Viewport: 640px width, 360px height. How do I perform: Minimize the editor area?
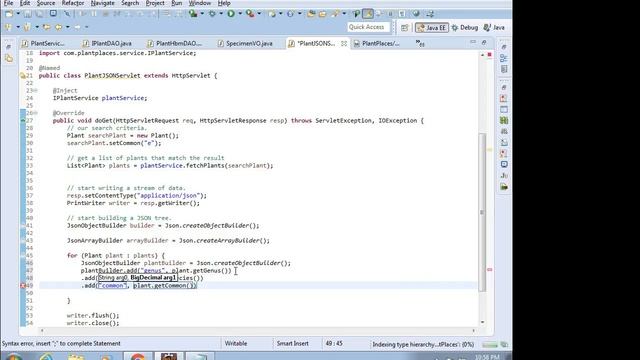click(473, 42)
